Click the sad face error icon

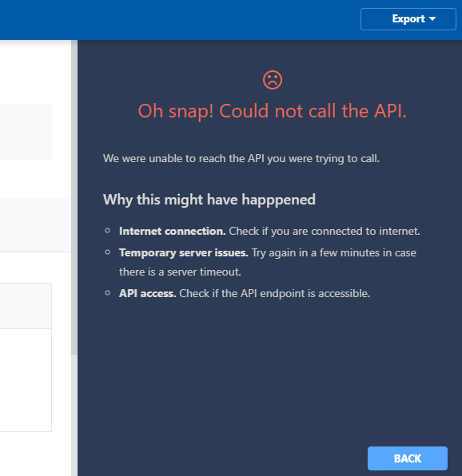[x=273, y=80]
